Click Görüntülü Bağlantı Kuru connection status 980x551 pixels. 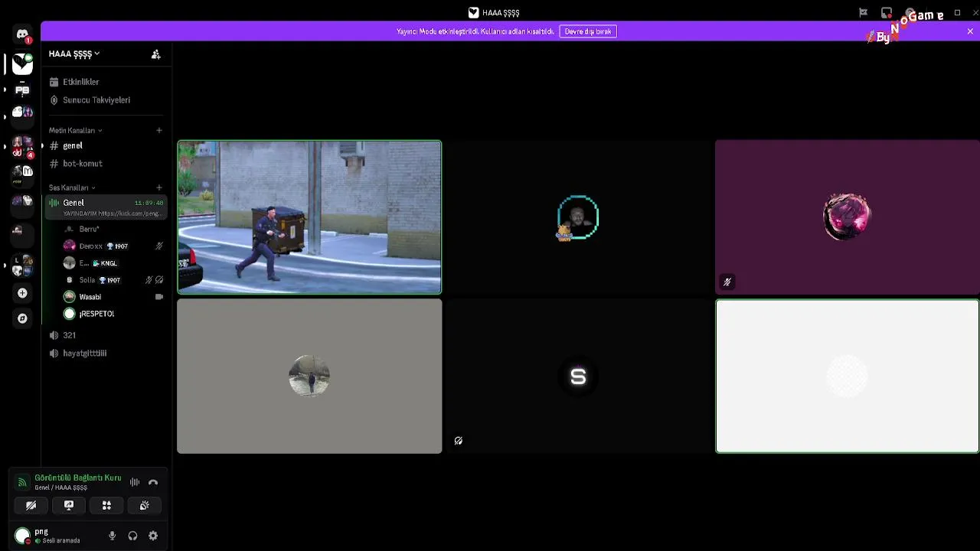tap(78, 478)
